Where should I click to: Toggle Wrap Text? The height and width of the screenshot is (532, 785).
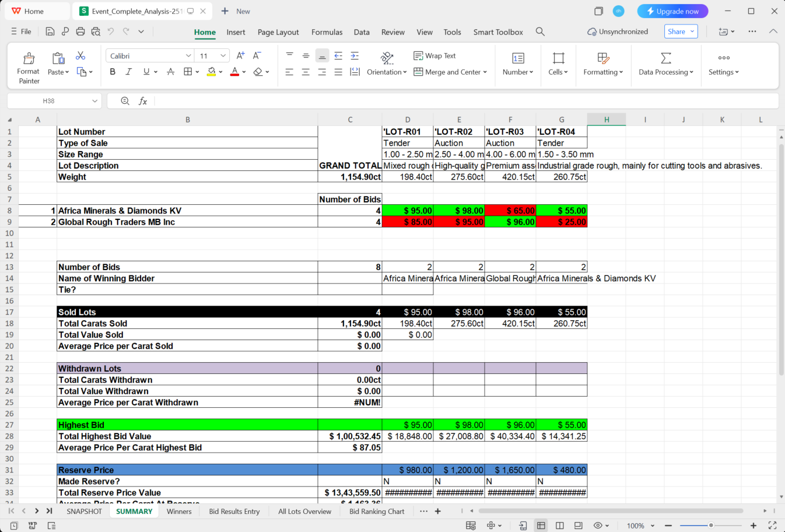point(434,55)
